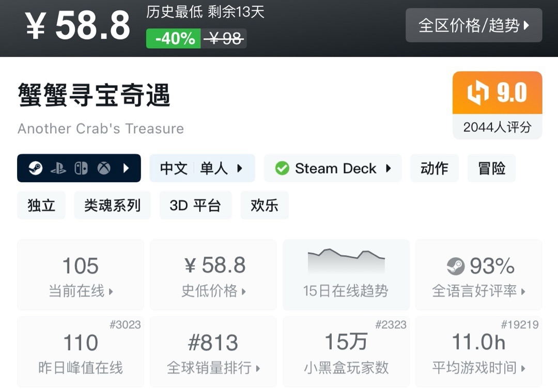Click the Steam platform icon
558x392 pixels.
(x=36, y=168)
